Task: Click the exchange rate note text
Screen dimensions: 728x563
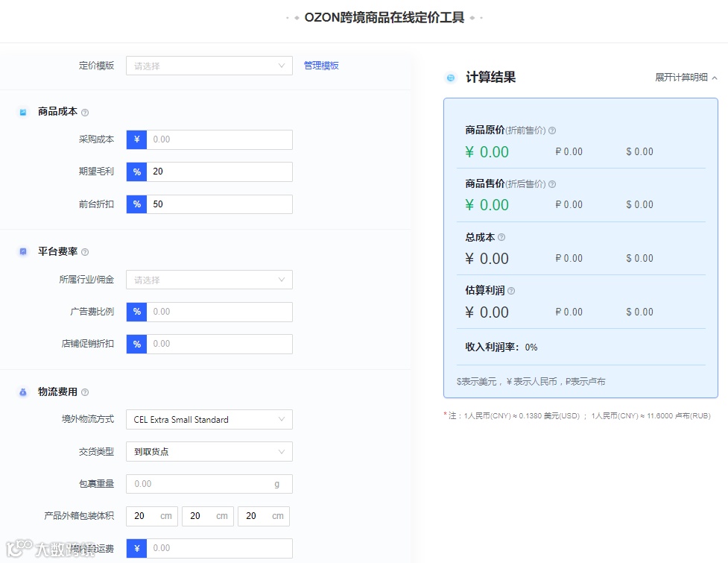Action: click(577, 416)
